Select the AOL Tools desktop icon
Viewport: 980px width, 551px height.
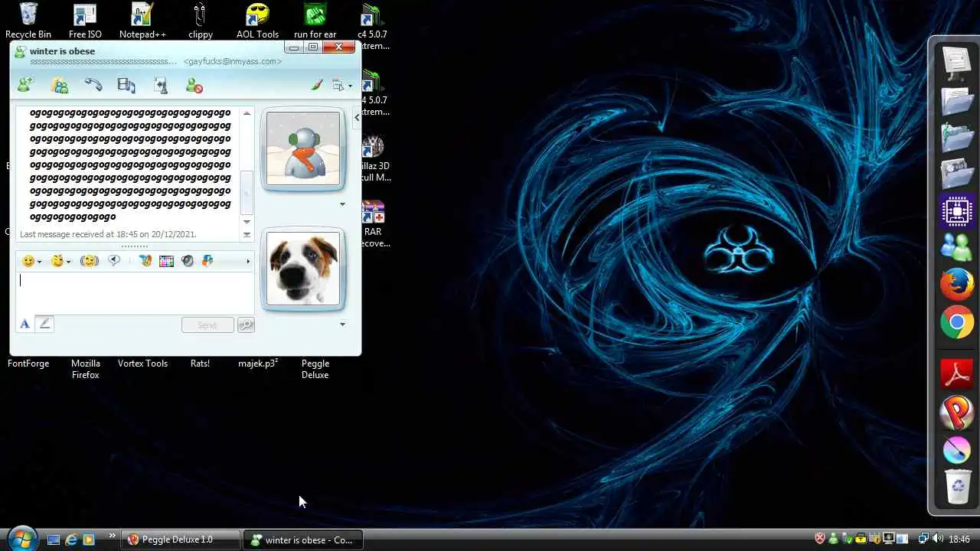(x=257, y=21)
